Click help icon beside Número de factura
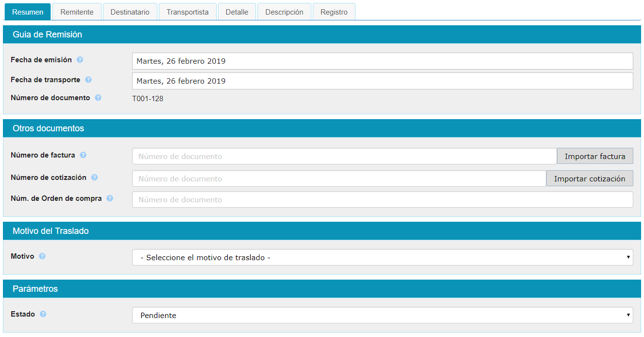This screenshot has width=644, height=337. (x=83, y=155)
